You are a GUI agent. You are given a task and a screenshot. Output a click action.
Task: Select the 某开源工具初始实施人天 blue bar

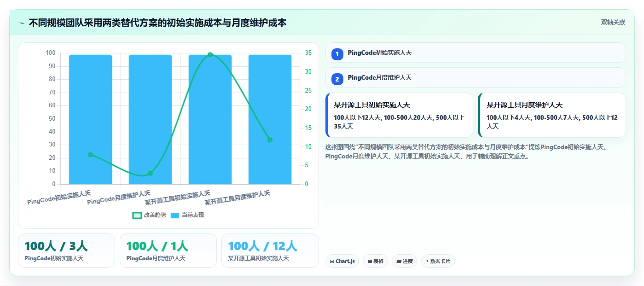(210, 119)
